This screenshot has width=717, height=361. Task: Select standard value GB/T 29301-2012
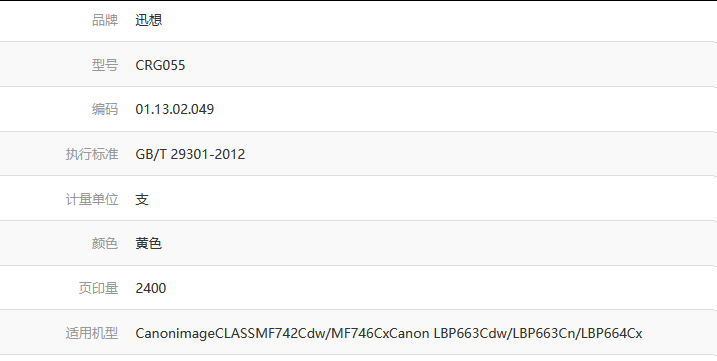pos(190,154)
